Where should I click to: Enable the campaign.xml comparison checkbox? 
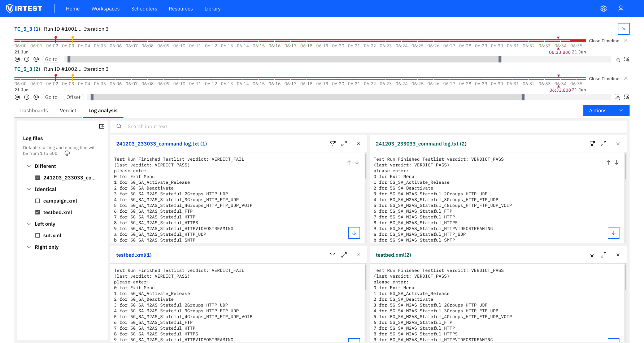point(38,200)
